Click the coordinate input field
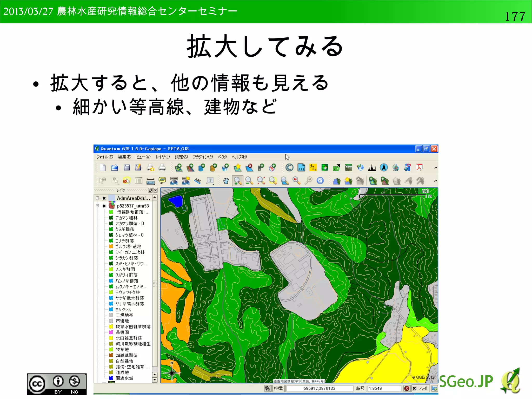This screenshot has height=399, width=532. (x=320, y=388)
